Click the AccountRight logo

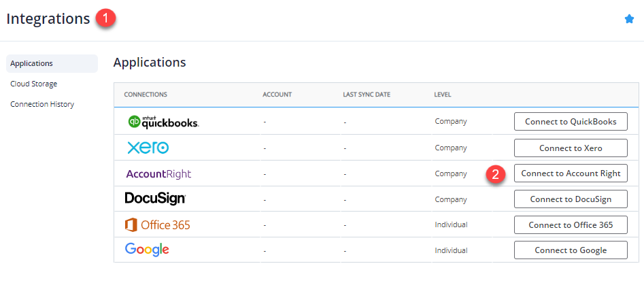[158, 173]
